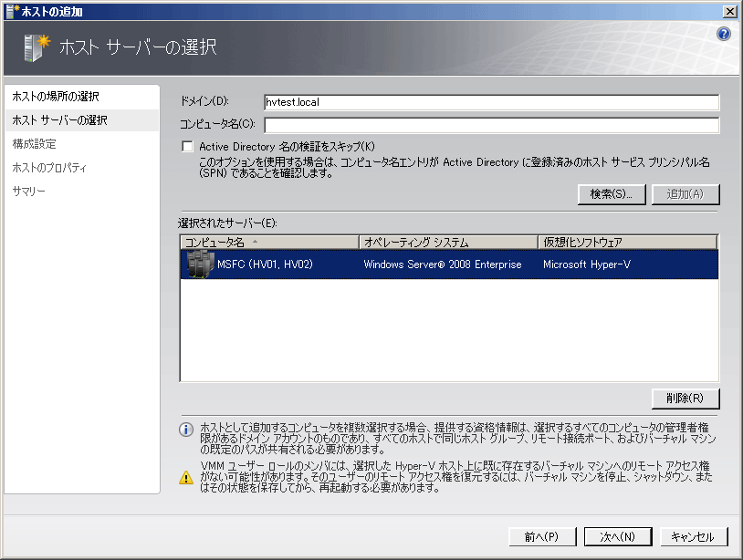This screenshot has height=560, width=743.
Task: Select the MSFC (HV01, HV02) row text
Action: pyautogui.click(x=265, y=264)
